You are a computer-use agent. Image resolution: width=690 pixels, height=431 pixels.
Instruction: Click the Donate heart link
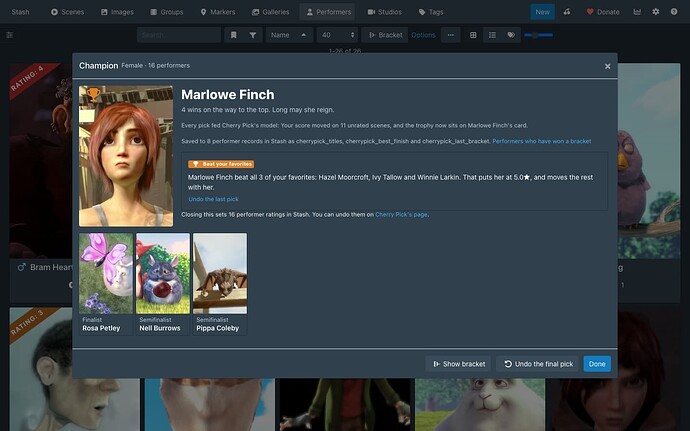pos(603,12)
